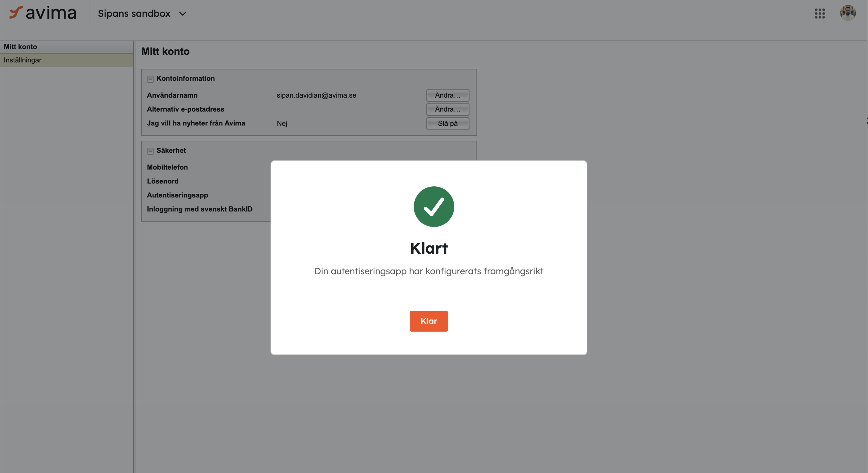Click the Autentiseringsapp row label

[177, 195]
